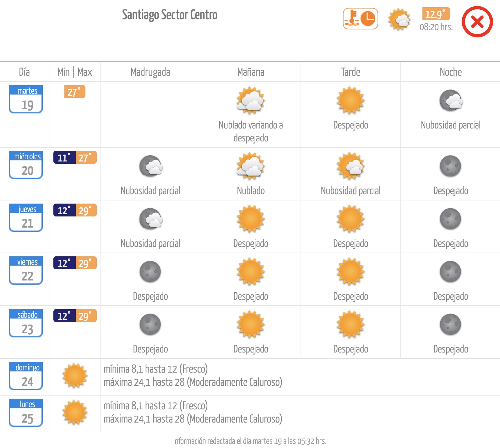Click martes max temperature 27° badge

pos(75,92)
